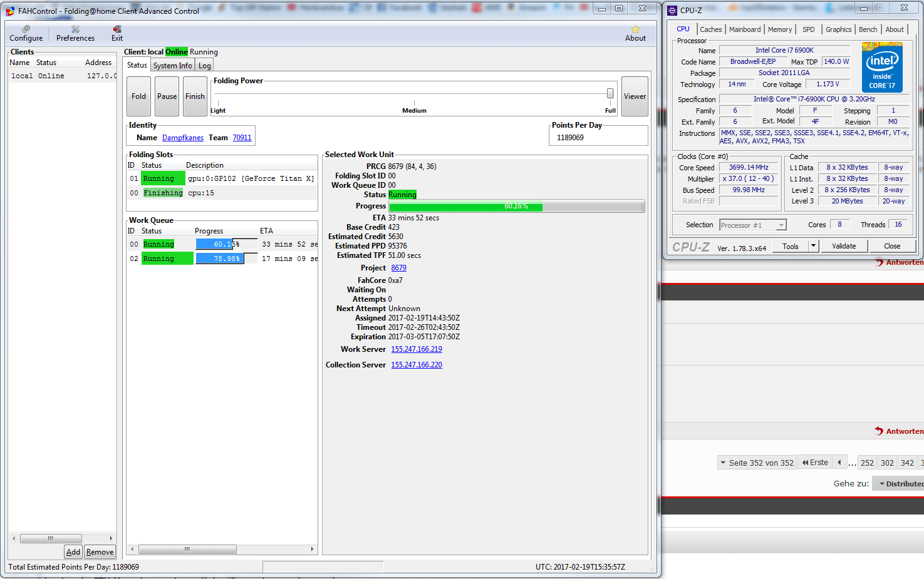Open the Dampfkanes donor name link
This screenshot has width=924, height=579.
[x=183, y=138]
